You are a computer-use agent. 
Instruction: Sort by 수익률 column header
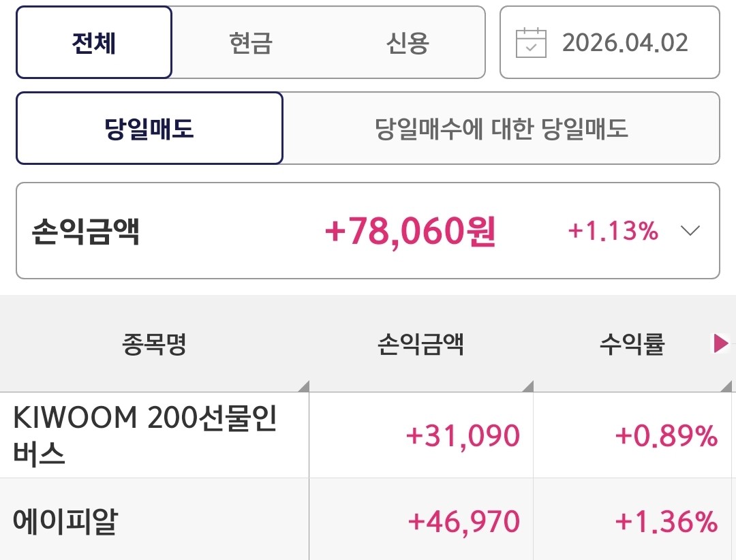click(632, 345)
